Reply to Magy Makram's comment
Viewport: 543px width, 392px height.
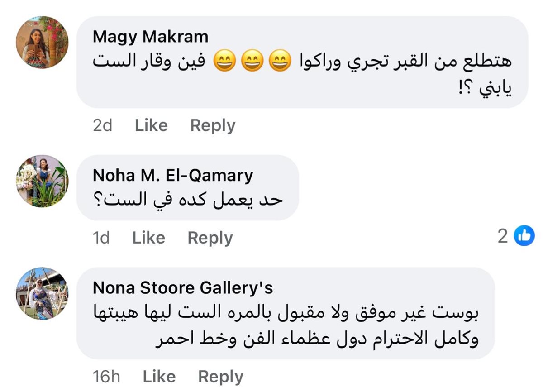click(213, 125)
